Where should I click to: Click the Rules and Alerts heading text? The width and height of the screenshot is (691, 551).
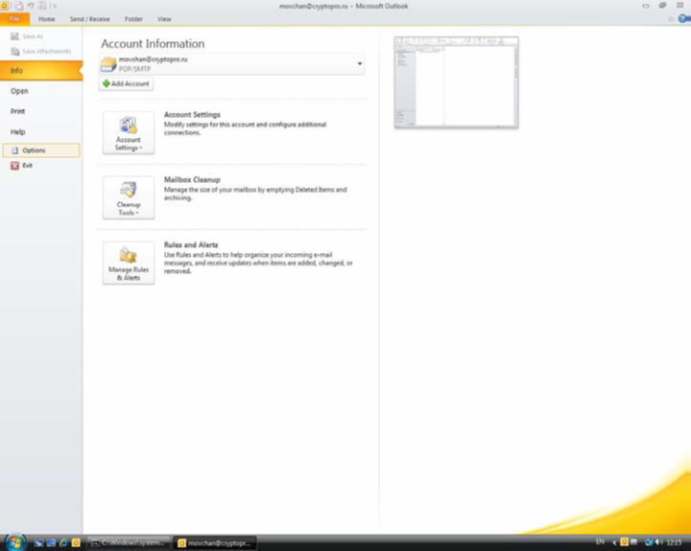tap(191, 245)
